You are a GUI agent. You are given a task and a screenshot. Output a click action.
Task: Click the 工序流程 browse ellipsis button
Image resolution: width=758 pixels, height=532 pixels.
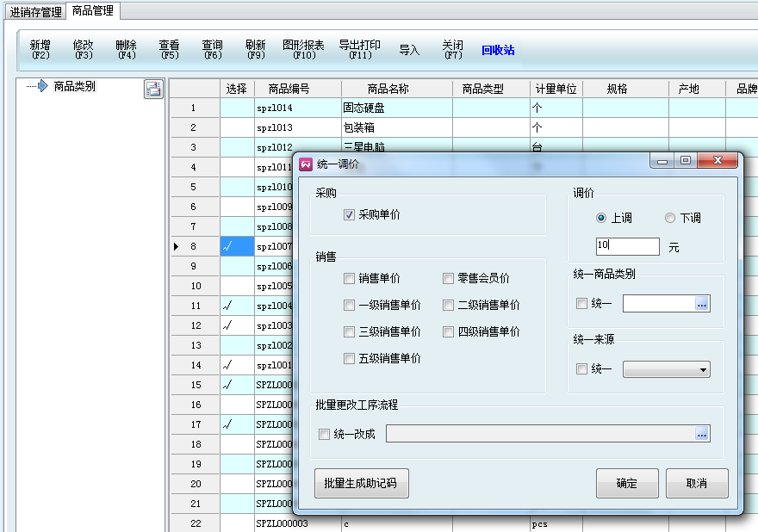pos(702,434)
